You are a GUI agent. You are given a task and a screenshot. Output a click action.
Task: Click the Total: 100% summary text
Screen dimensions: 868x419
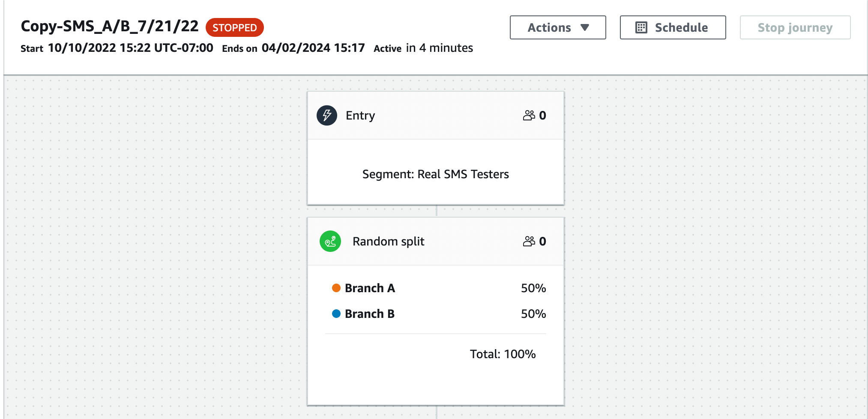coord(503,354)
